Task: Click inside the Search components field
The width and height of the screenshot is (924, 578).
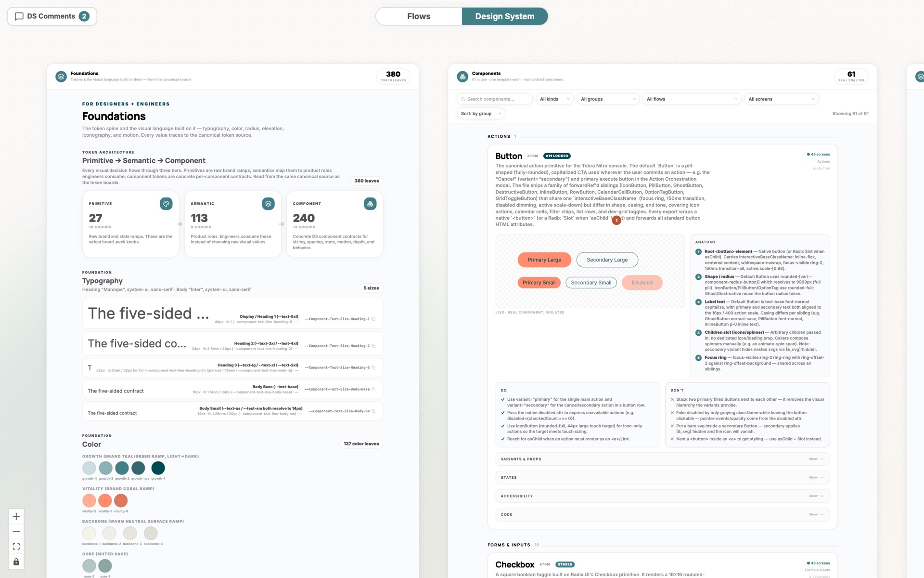Action: 495,99
